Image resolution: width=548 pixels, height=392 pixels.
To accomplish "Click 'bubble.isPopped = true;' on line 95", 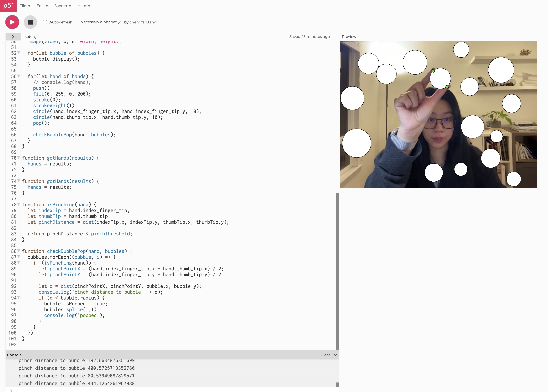I will point(76,304).
